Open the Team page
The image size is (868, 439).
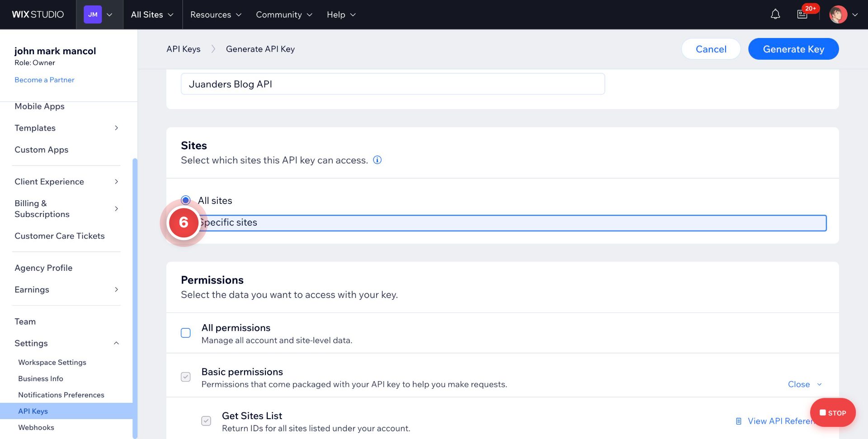[x=25, y=321]
